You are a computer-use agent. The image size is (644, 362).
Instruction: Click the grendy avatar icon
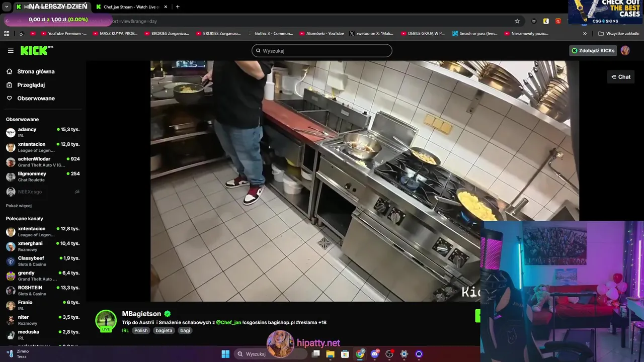tap(11, 276)
